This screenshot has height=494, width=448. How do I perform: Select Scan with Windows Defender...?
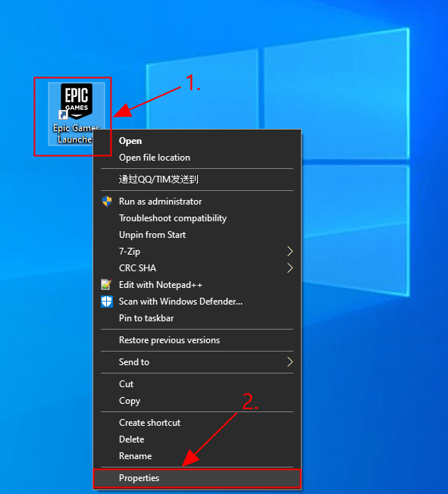click(197, 302)
